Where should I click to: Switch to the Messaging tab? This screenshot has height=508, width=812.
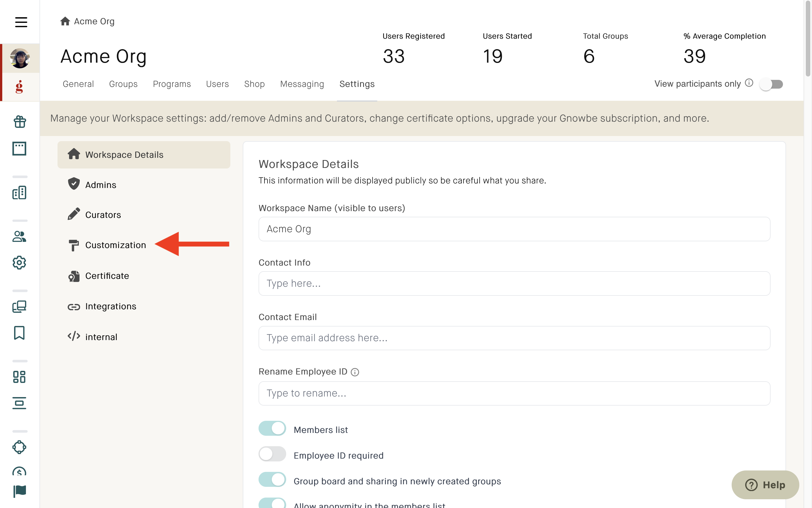[x=302, y=84]
